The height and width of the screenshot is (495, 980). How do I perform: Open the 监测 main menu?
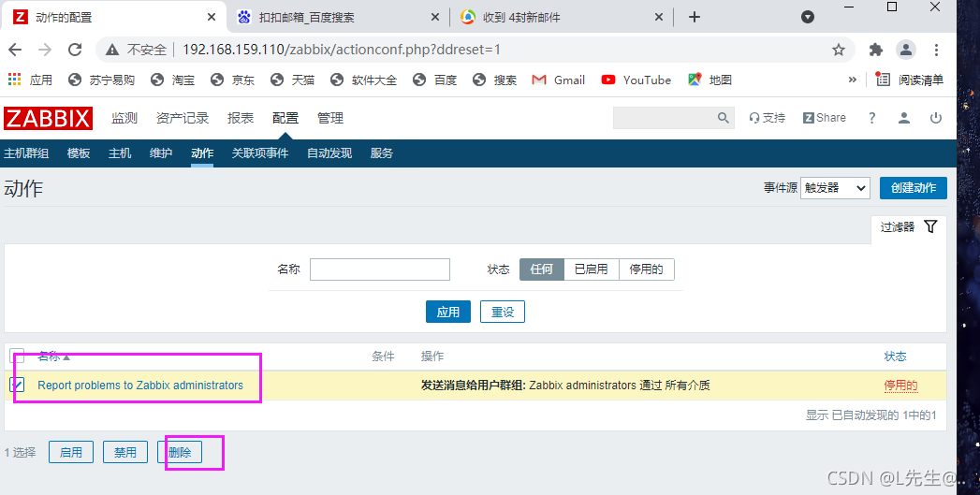click(x=124, y=118)
